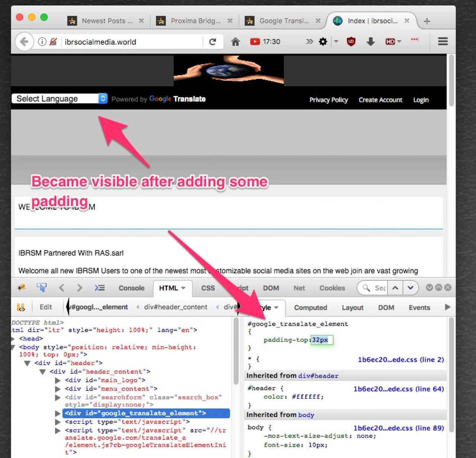Reload the page with the refresh icon

pyautogui.click(x=213, y=42)
